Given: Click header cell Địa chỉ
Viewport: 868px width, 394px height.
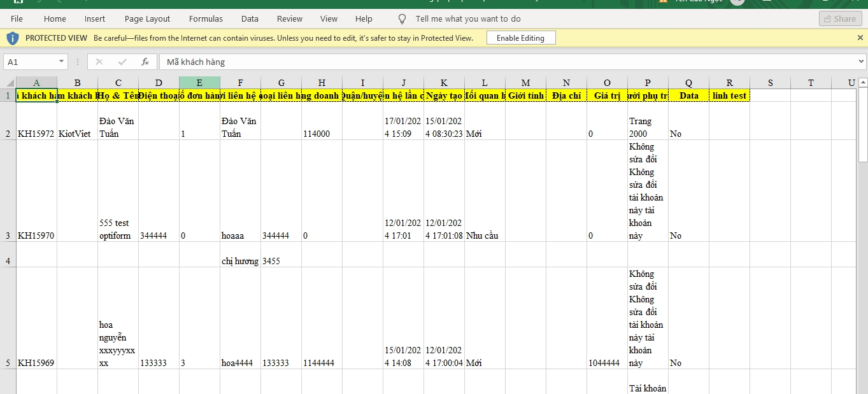Looking at the screenshot, I should click(566, 95).
